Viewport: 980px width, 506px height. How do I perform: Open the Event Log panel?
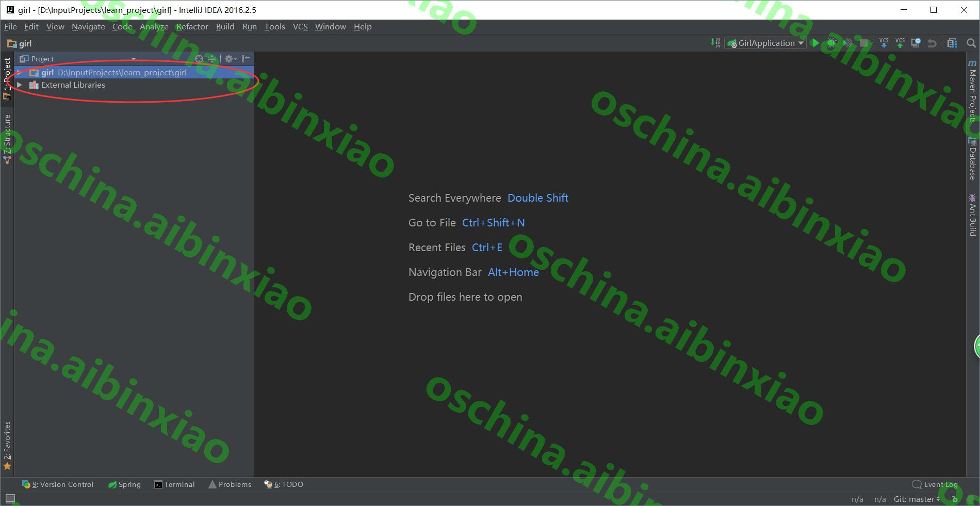[x=935, y=484]
